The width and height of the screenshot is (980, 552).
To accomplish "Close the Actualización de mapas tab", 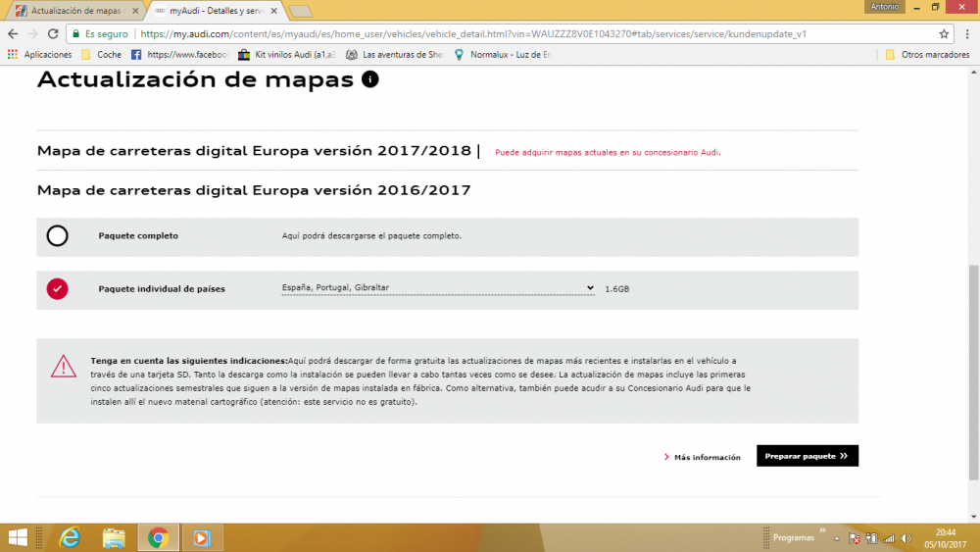I will pos(135,11).
